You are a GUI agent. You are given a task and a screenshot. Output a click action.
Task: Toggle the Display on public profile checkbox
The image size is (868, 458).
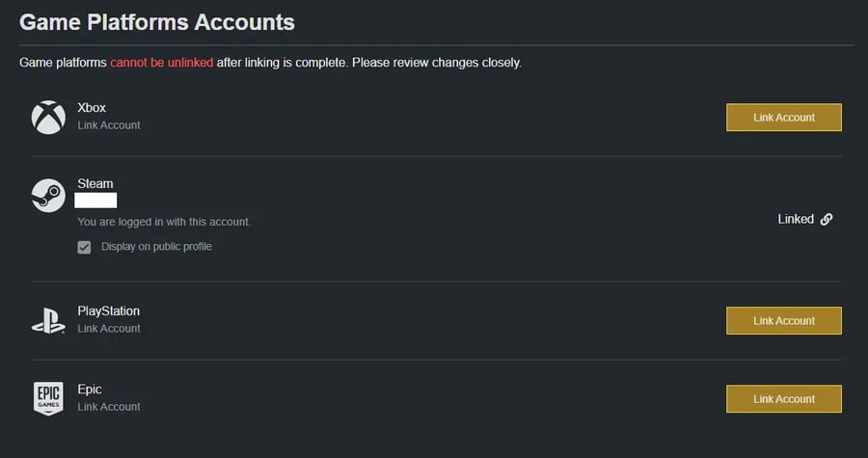point(85,247)
